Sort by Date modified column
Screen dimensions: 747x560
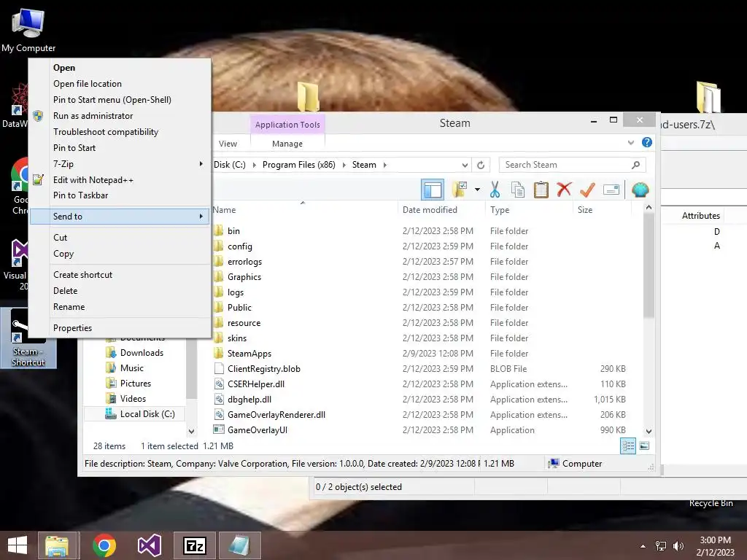coord(441,210)
